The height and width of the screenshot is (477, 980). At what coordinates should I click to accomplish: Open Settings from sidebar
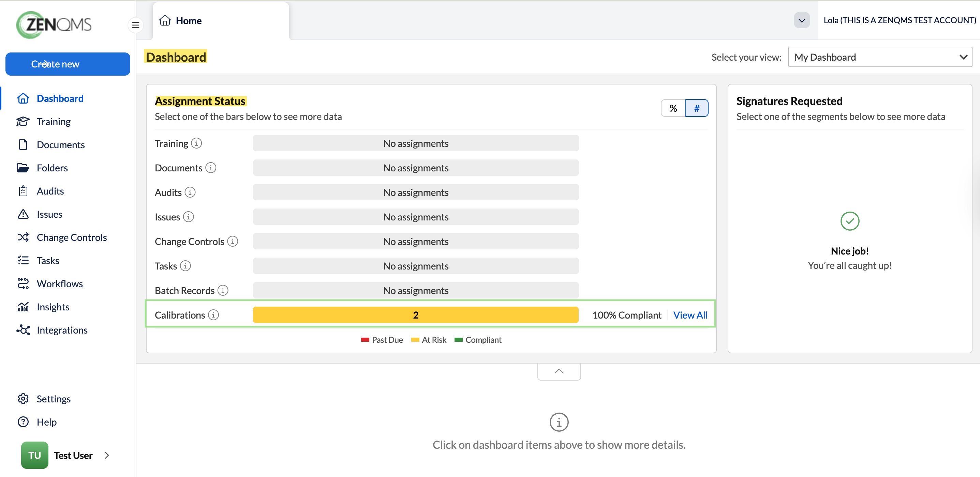(53, 399)
